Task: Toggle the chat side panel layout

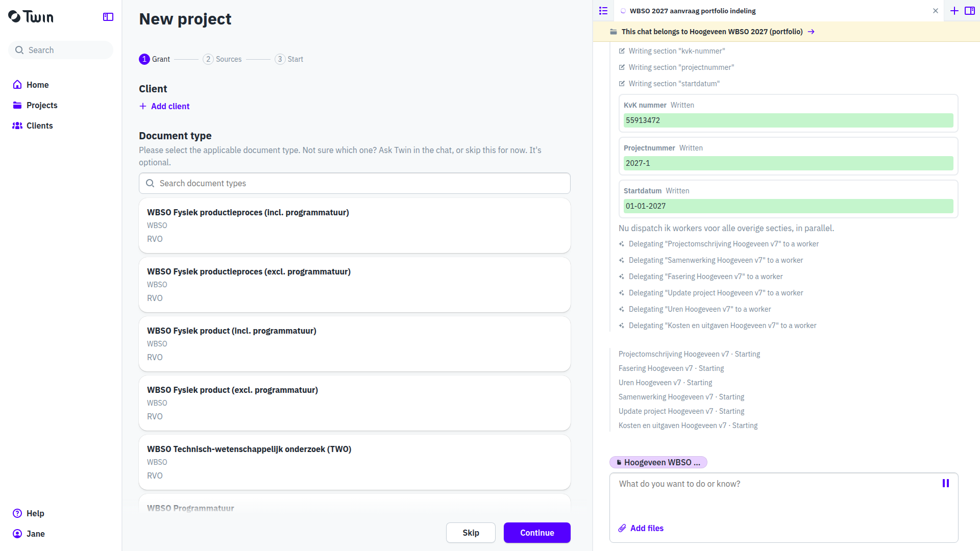Action: coord(970,11)
